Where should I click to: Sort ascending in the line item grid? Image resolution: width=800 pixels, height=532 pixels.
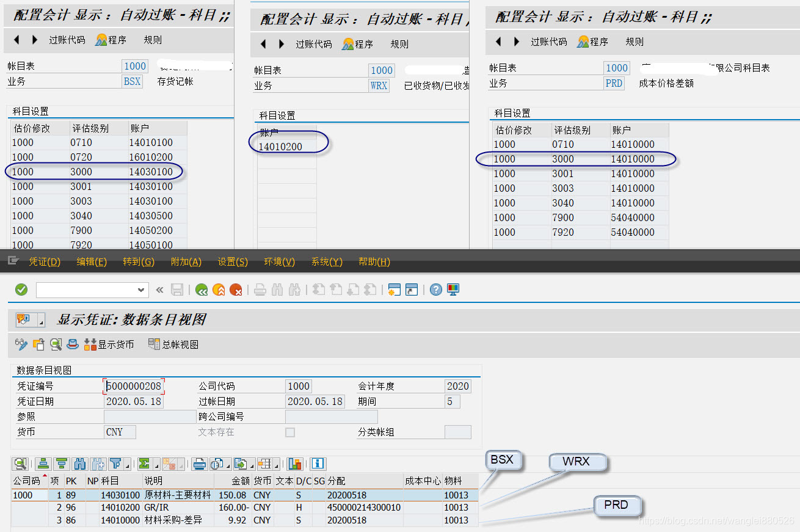pos(43,464)
